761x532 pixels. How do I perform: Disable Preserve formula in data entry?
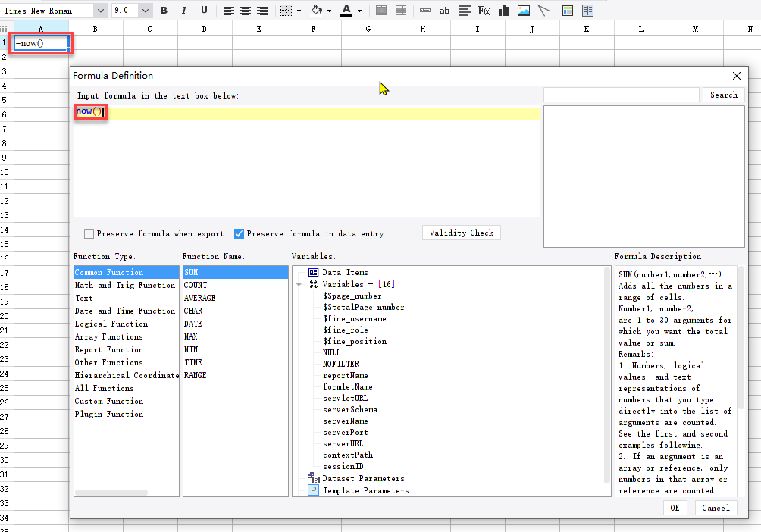(x=239, y=233)
